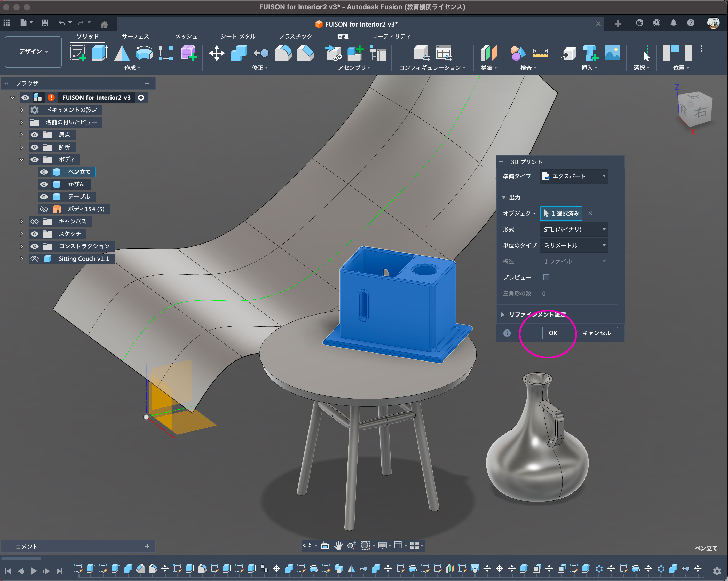Viewport: 728px width, 581px height.
Task: Hide the かびん body with eye icon
Action: 44,184
